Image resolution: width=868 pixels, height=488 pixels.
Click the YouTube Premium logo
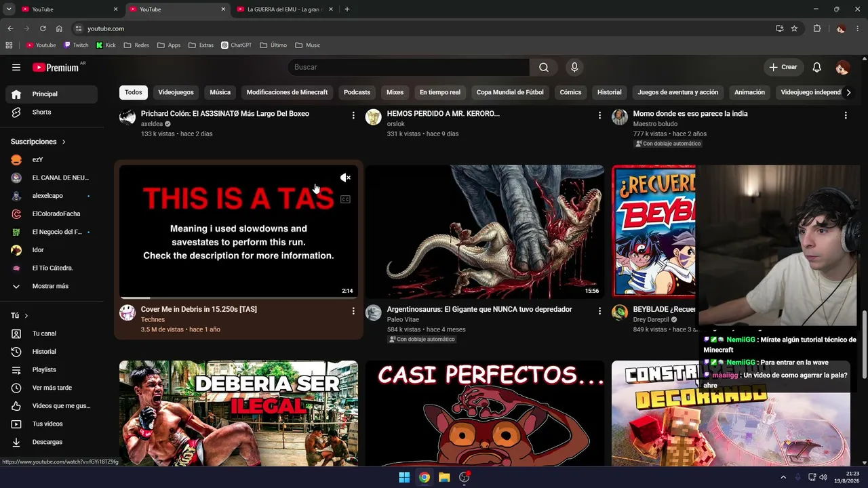click(56, 67)
